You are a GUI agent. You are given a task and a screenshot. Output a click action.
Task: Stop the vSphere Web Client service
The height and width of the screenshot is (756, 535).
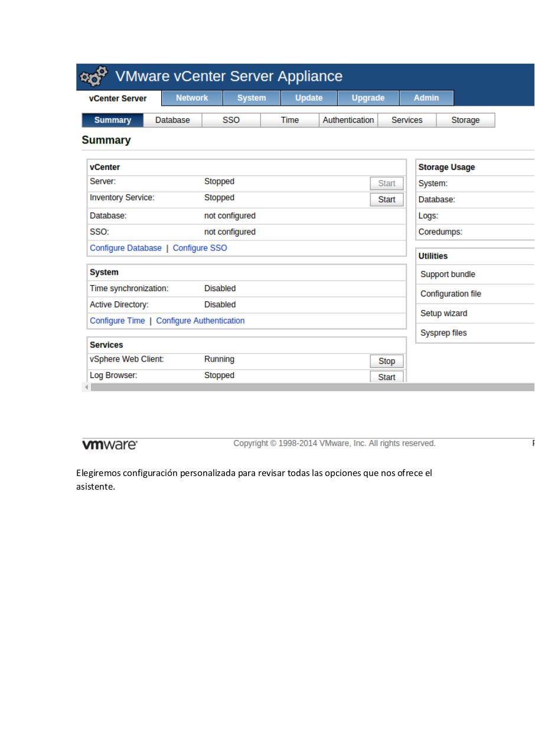pos(386,361)
